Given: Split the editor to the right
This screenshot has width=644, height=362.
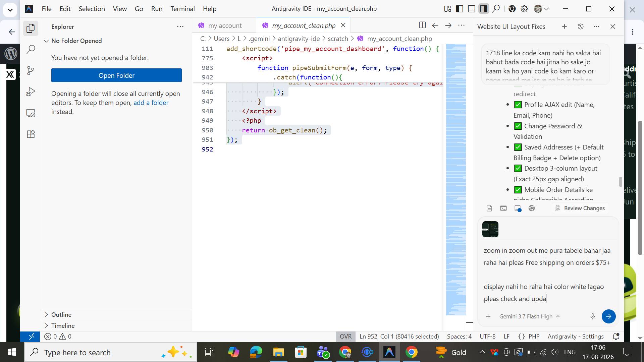Looking at the screenshot, I should [x=422, y=25].
